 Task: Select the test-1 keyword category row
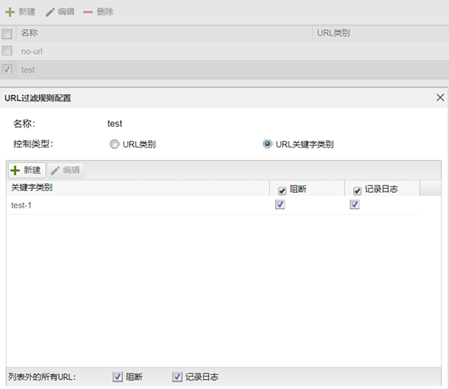[x=213, y=205]
